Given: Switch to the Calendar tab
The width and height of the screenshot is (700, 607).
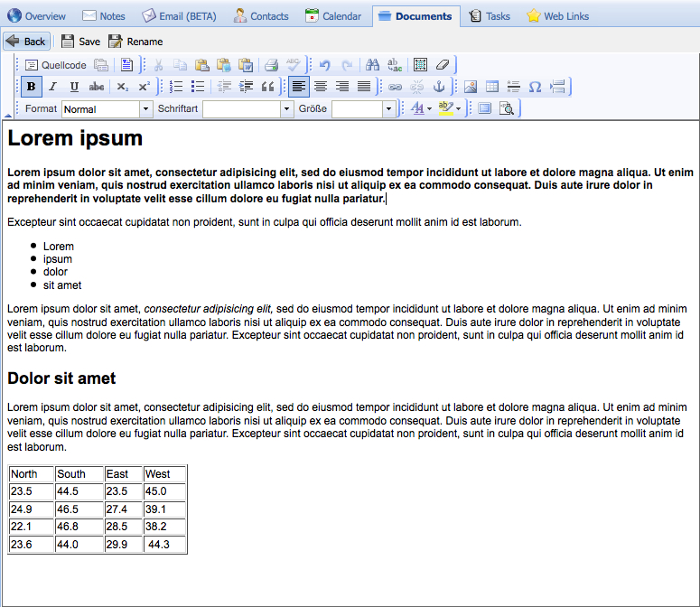Looking at the screenshot, I should [333, 16].
